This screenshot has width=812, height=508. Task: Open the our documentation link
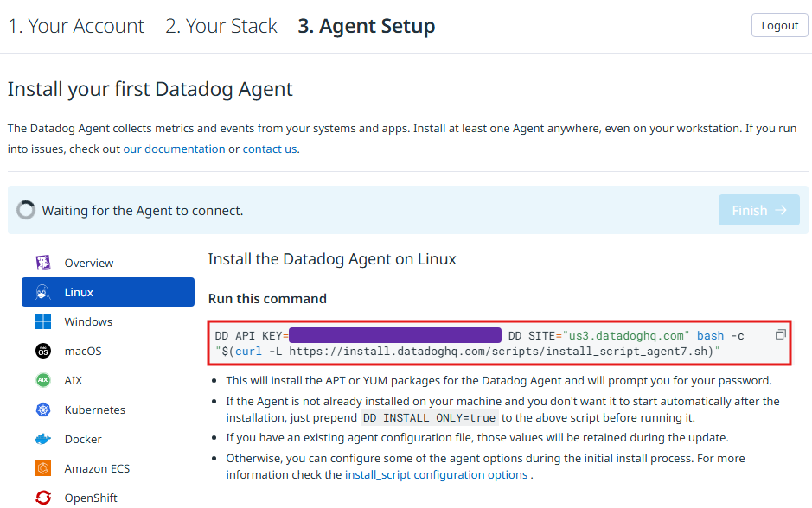174,149
